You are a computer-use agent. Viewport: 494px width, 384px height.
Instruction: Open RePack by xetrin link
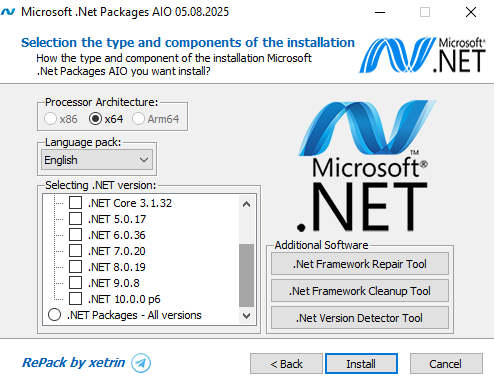(73, 363)
